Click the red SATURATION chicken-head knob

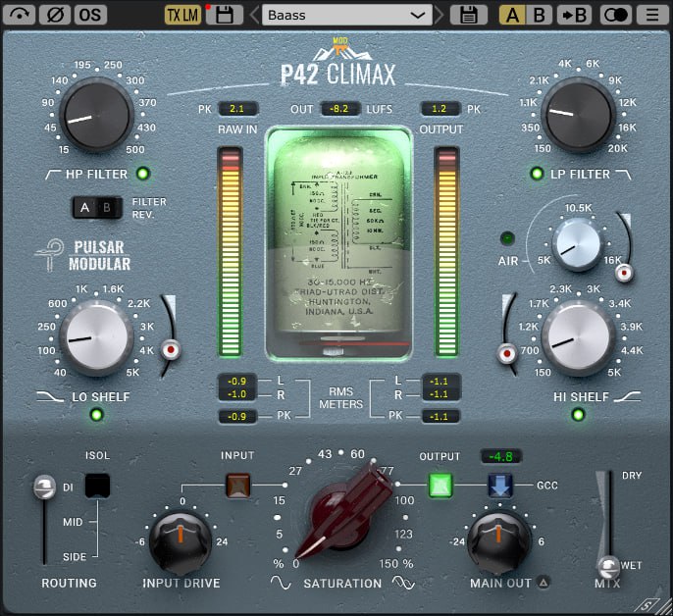point(344,513)
